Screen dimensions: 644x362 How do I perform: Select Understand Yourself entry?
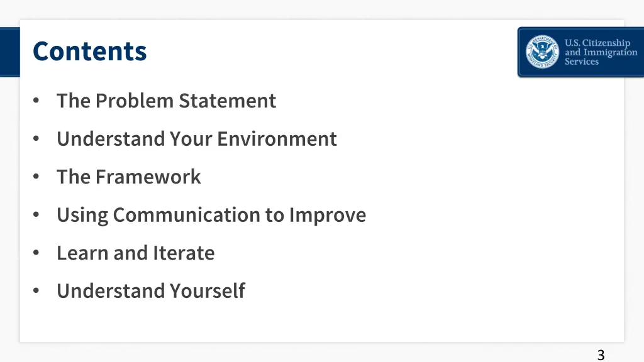151,291
